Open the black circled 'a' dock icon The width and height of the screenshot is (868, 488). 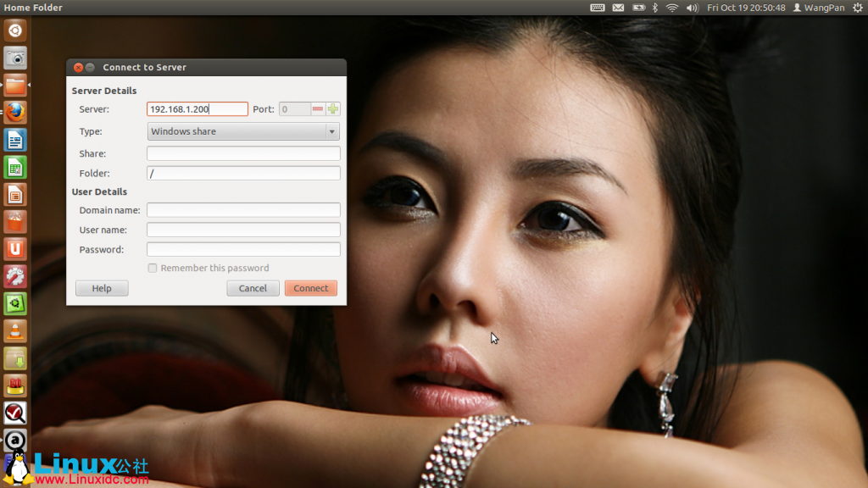[15, 441]
